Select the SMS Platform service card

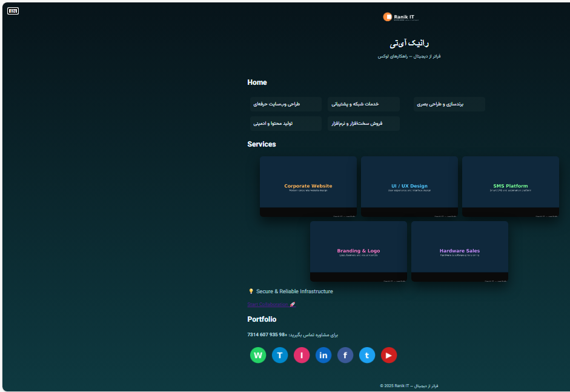[511, 186]
